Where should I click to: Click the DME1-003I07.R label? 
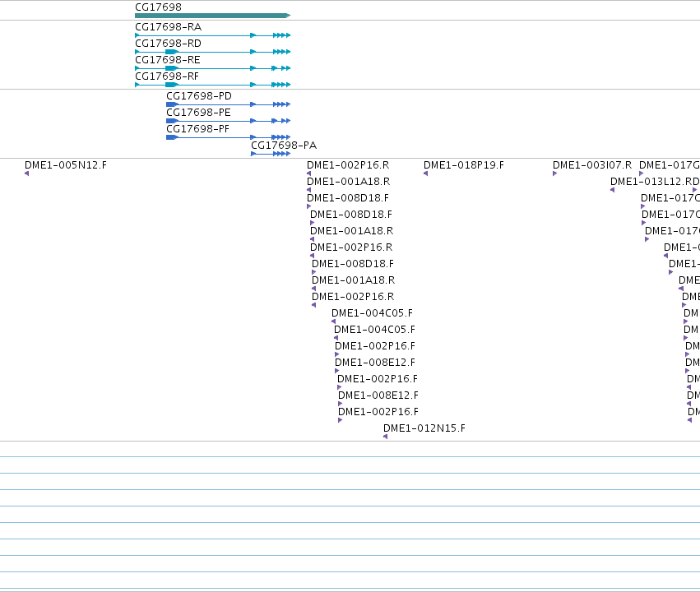[592, 165]
